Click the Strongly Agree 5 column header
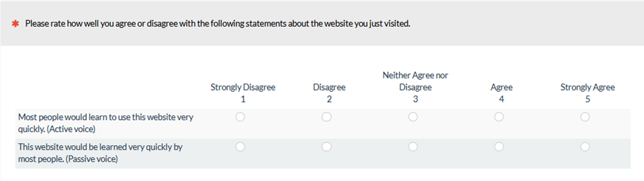The height and width of the screenshot is (181, 644). pyautogui.click(x=588, y=93)
